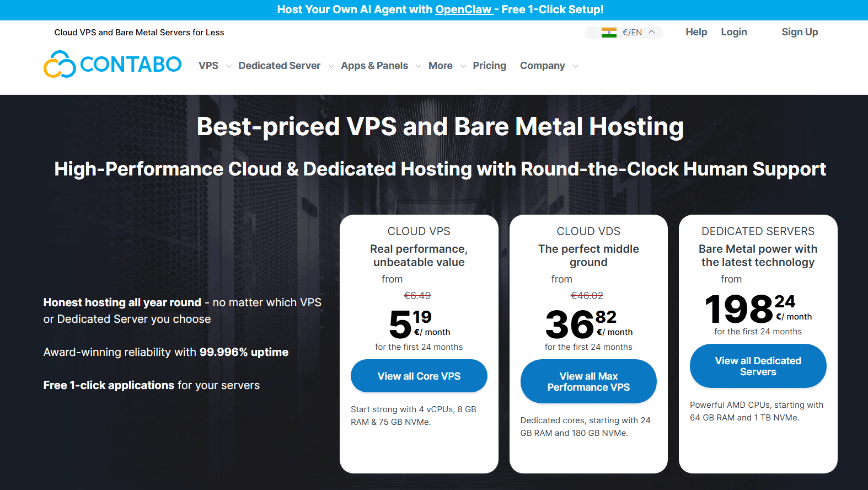Click 'Powerful AMD CPUs' description
Viewport: 868px width, 490px height.
pyautogui.click(x=757, y=411)
